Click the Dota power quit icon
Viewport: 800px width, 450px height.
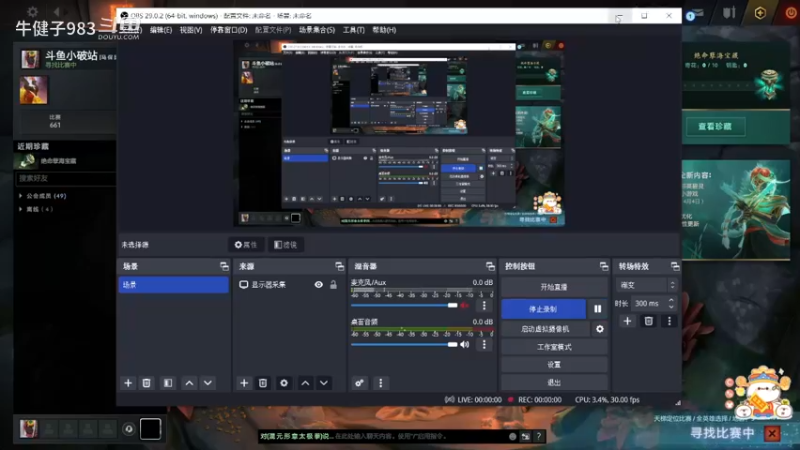coord(790,13)
